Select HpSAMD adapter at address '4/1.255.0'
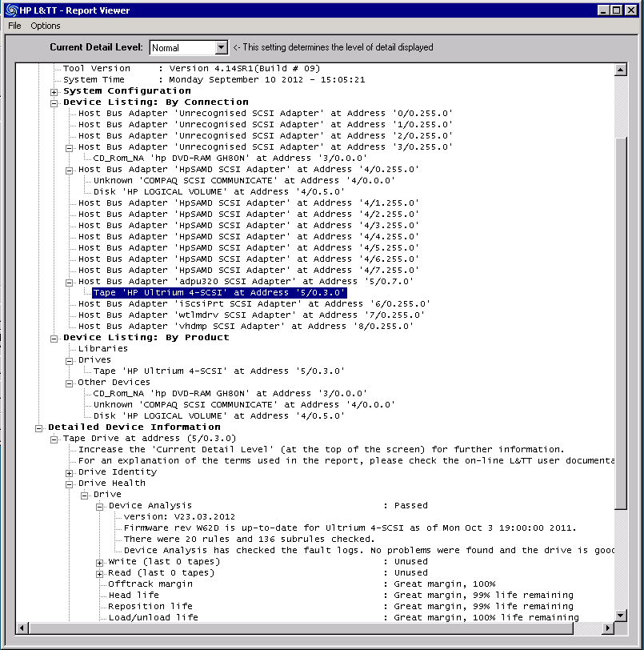The height and width of the screenshot is (650, 644). click(x=249, y=203)
